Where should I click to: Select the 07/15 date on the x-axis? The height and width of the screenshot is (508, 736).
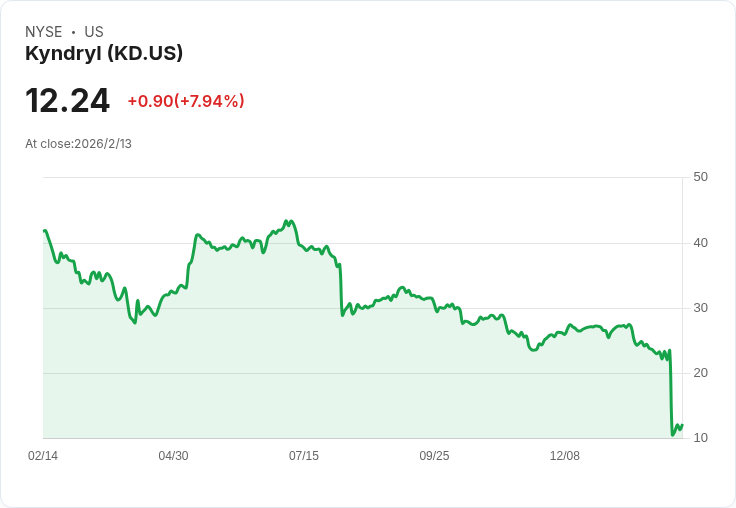304,456
